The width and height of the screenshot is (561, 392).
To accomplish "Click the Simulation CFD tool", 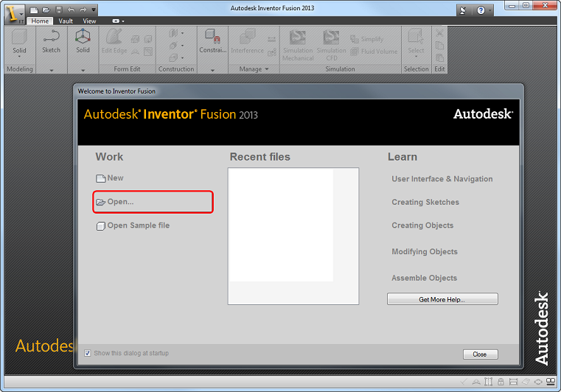I will (x=331, y=45).
